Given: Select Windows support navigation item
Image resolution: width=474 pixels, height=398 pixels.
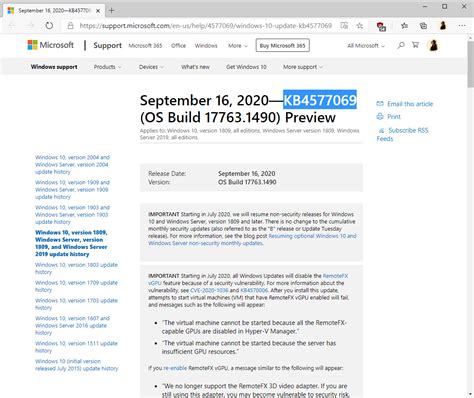Looking at the screenshot, I should click(x=54, y=67).
